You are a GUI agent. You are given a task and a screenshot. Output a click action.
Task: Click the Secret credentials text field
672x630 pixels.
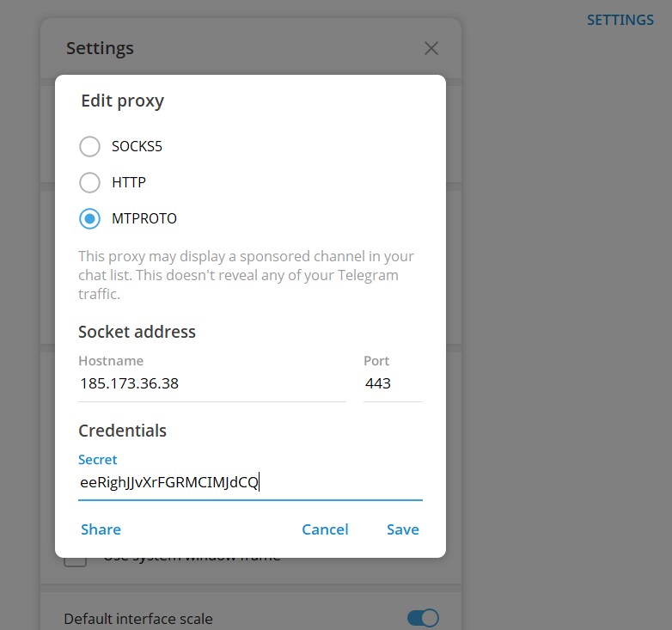click(249, 482)
